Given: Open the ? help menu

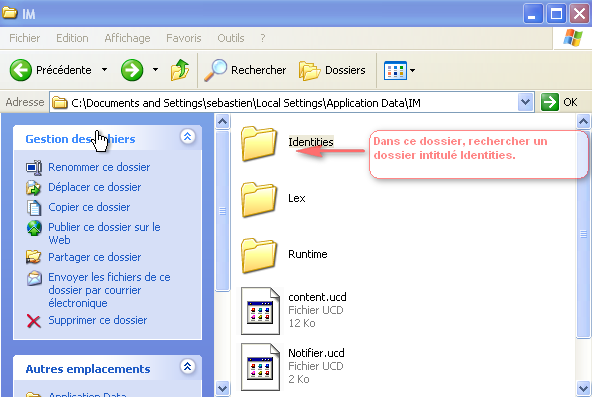Looking at the screenshot, I should (x=263, y=38).
